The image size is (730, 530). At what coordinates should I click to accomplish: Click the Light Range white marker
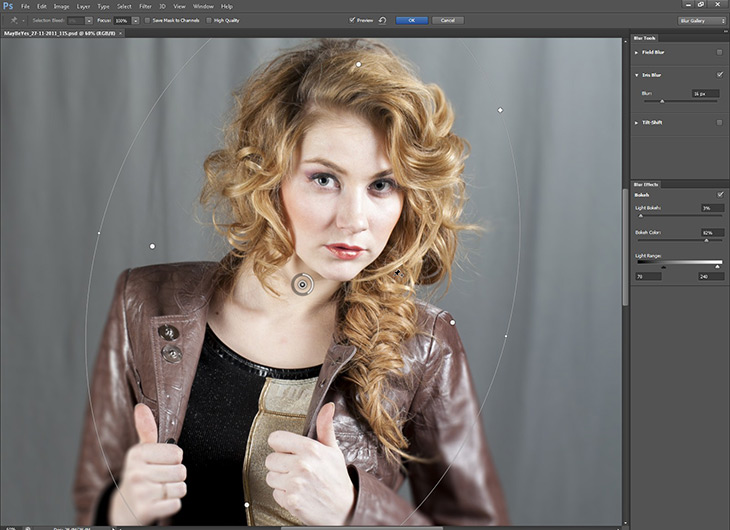[x=717, y=267]
